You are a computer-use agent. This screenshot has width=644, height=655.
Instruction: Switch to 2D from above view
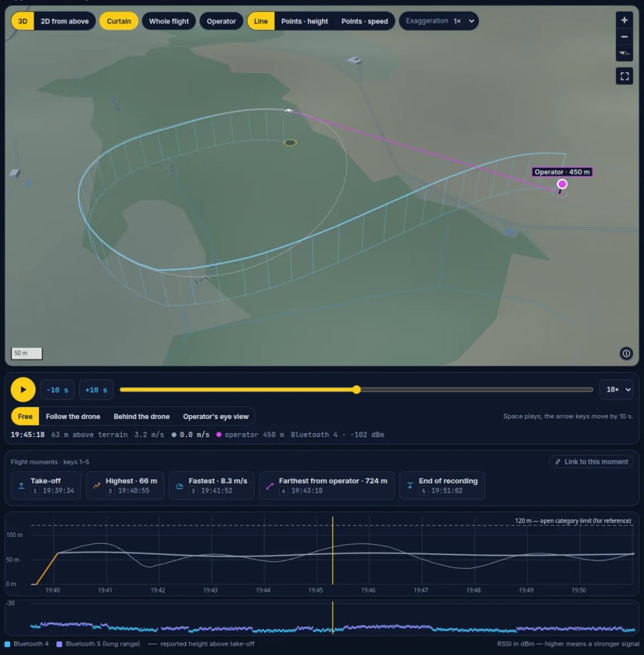(64, 21)
